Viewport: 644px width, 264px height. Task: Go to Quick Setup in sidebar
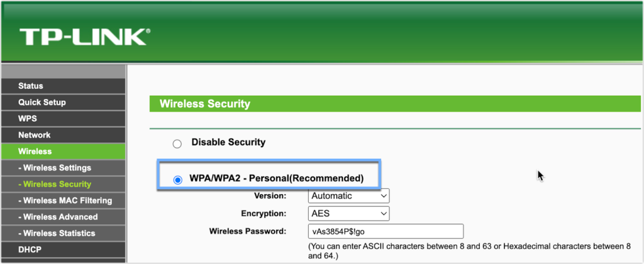pyautogui.click(x=63, y=103)
